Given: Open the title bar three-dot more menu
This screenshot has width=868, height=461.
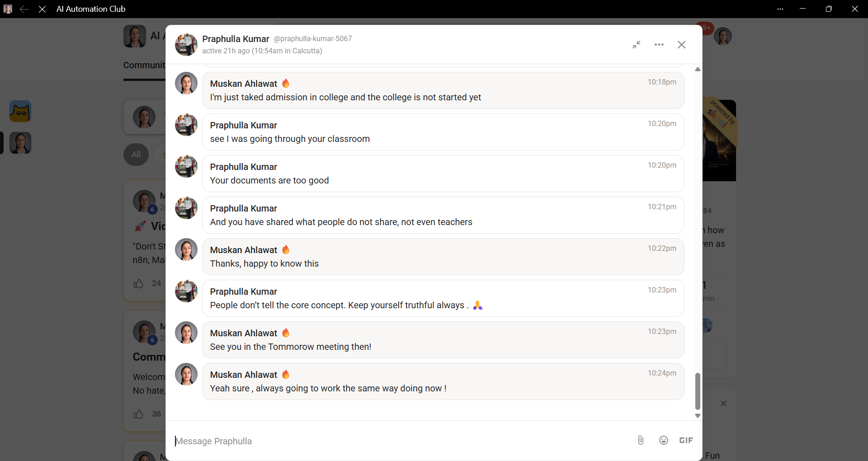Looking at the screenshot, I should coord(780,9).
